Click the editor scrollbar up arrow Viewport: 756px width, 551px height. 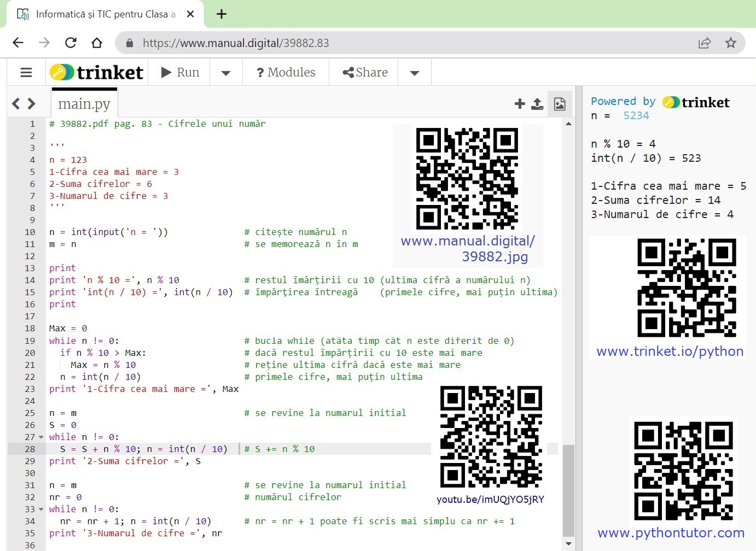click(x=568, y=124)
